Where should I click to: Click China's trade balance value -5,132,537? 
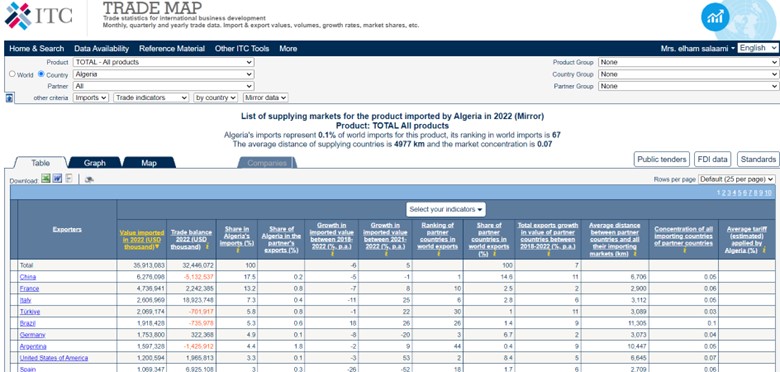coord(198,277)
